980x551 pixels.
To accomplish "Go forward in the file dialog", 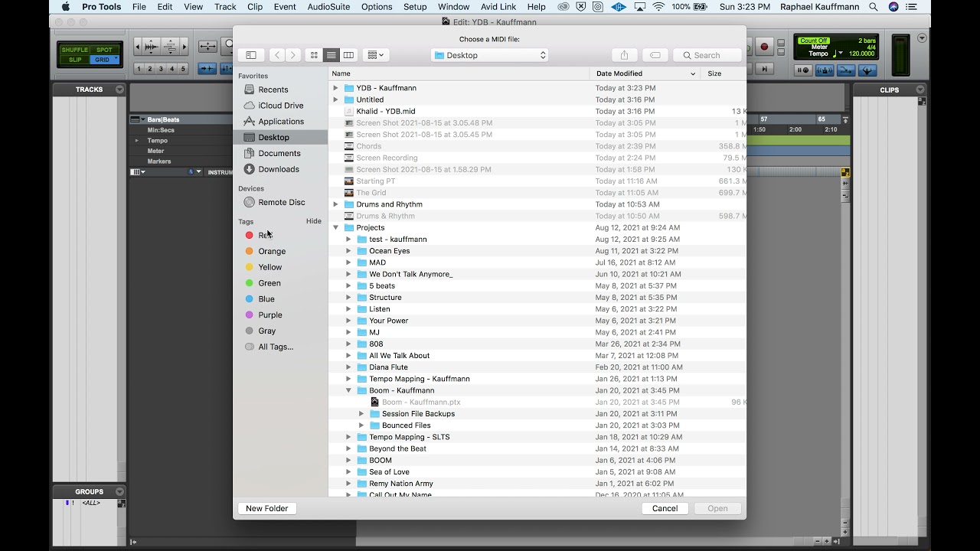I will 292,55.
